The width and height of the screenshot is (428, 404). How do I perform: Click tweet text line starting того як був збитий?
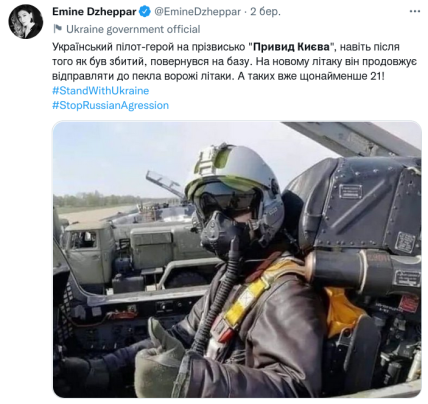(x=234, y=61)
